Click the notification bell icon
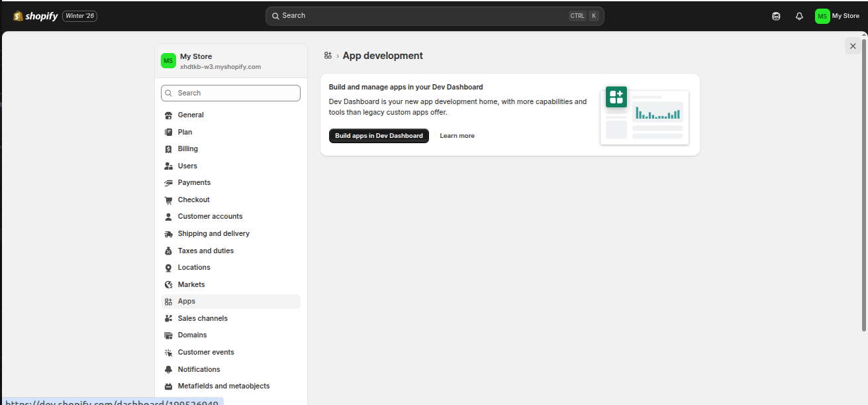The width and height of the screenshot is (868, 405). (x=798, y=15)
